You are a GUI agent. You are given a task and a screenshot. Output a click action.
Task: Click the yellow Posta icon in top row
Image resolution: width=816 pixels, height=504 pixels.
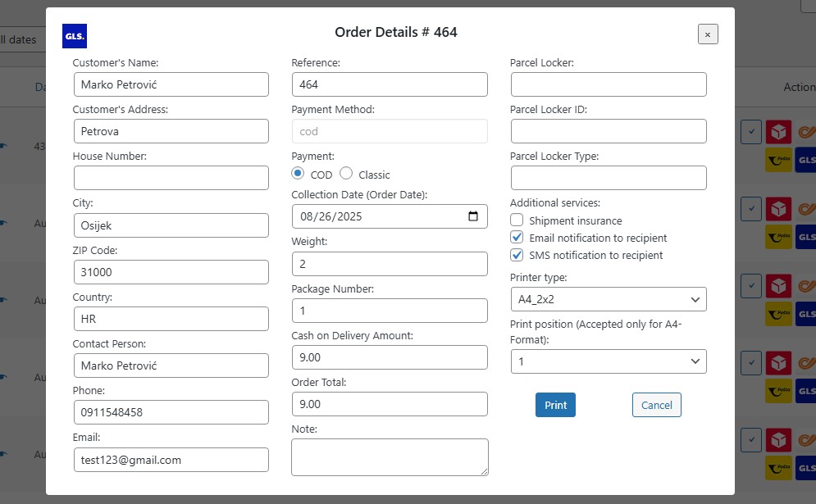click(778, 160)
